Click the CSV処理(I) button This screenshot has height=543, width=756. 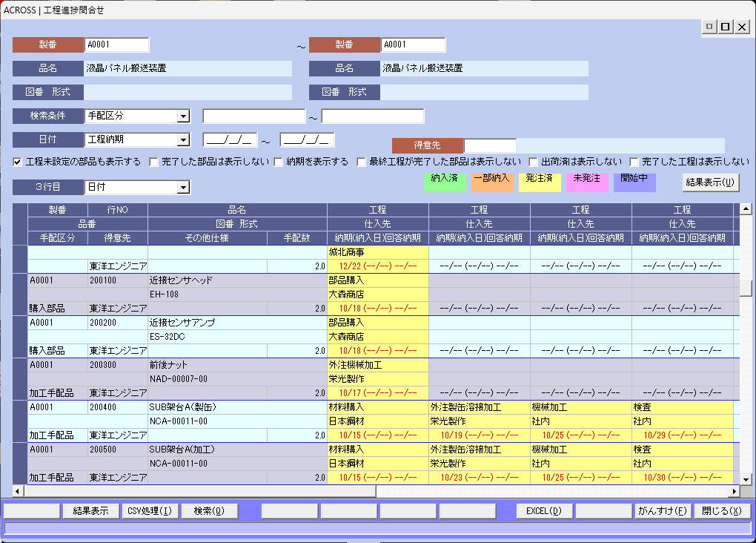(149, 511)
